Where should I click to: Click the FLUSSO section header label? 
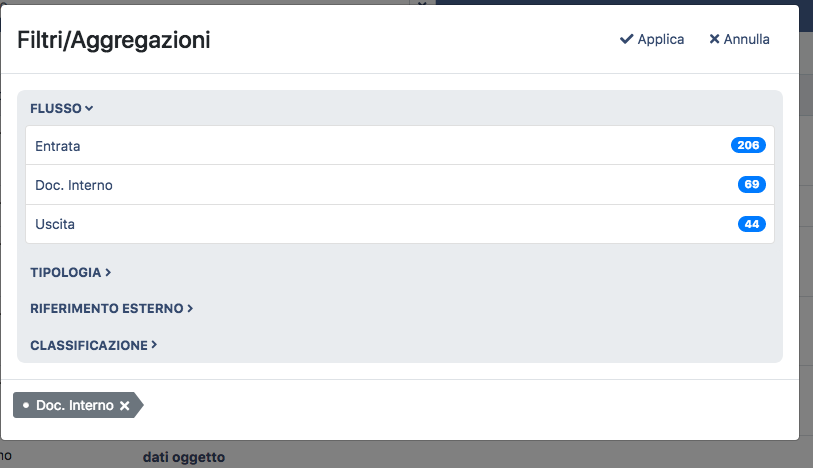pyautogui.click(x=56, y=108)
